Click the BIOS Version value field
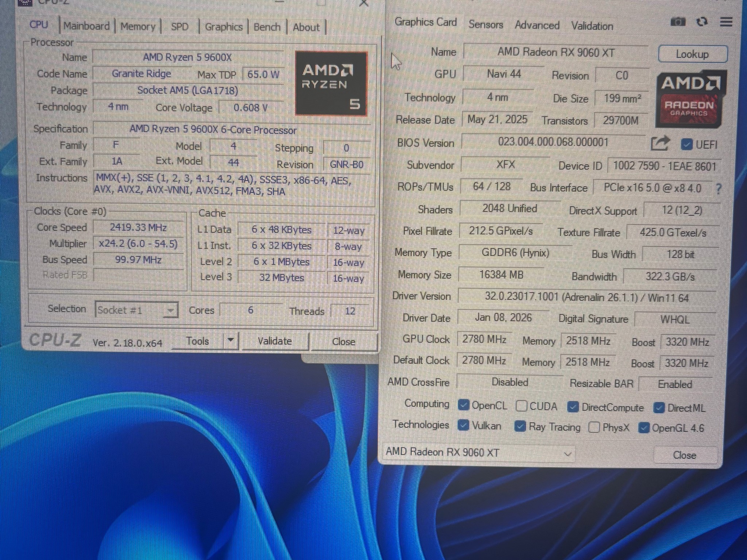The width and height of the screenshot is (747, 560). coord(553,142)
